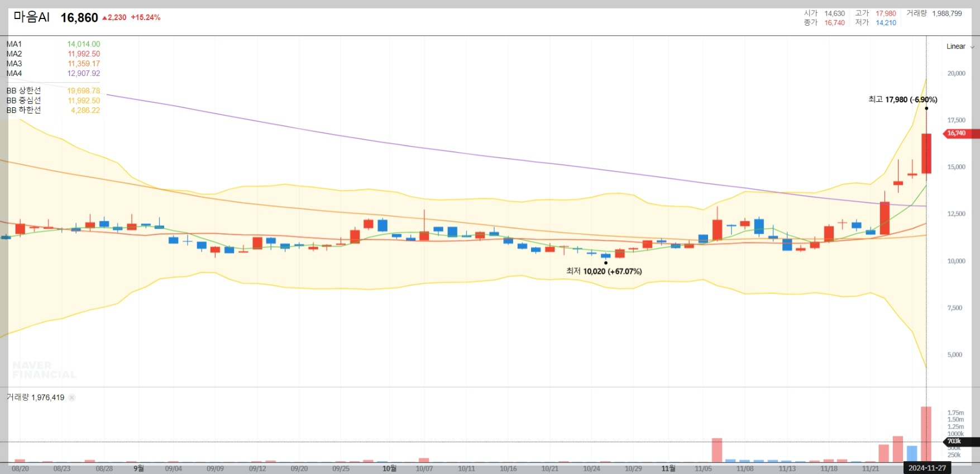Viewport: 980px width, 474px height.
Task: Click the 16,860 current price in header
Action: (79, 18)
